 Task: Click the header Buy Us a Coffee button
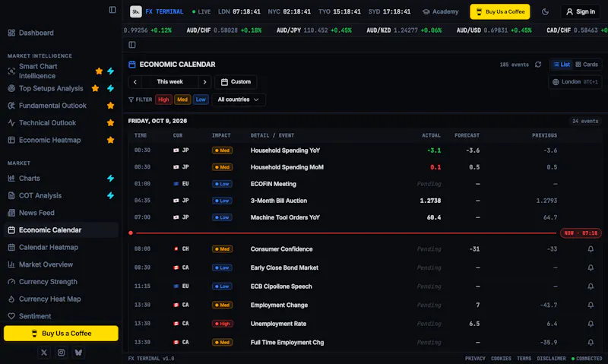(500, 11)
